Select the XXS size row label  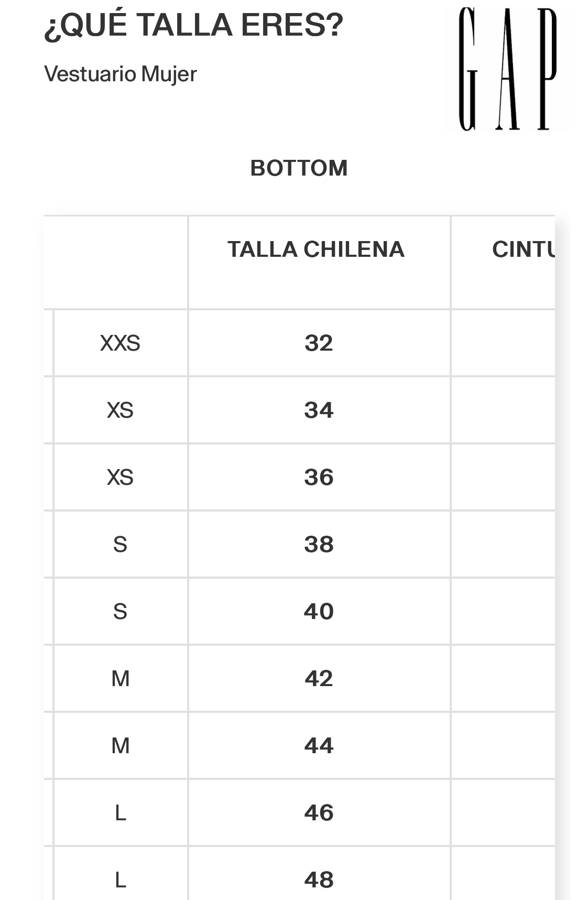click(x=120, y=343)
